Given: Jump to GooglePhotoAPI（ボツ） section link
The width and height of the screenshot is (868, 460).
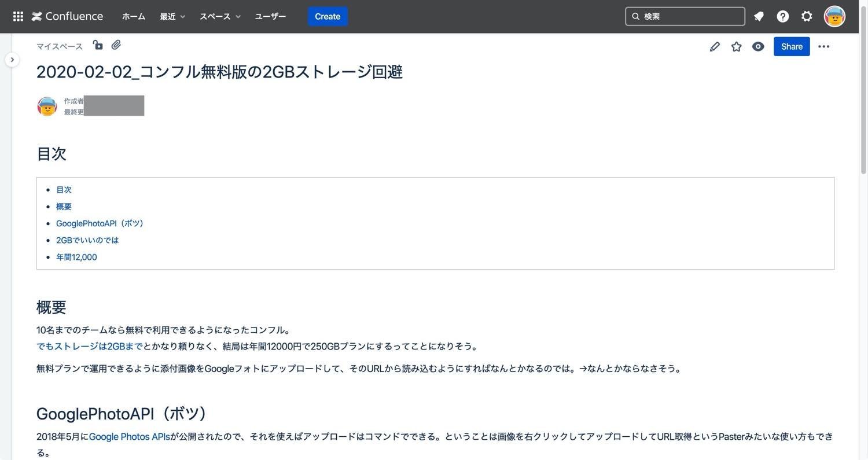Looking at the screenshot, I should (100, 223).
